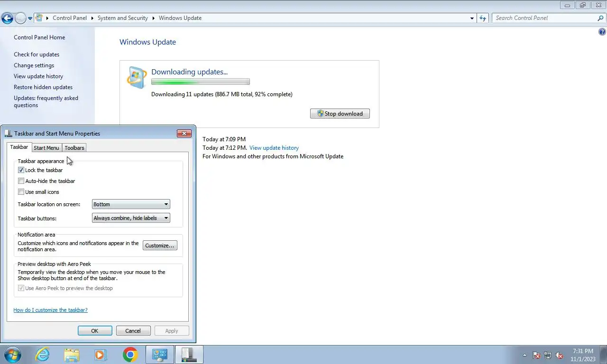
Task: Switch to the Taskbar tab
Action: point(19,147)
